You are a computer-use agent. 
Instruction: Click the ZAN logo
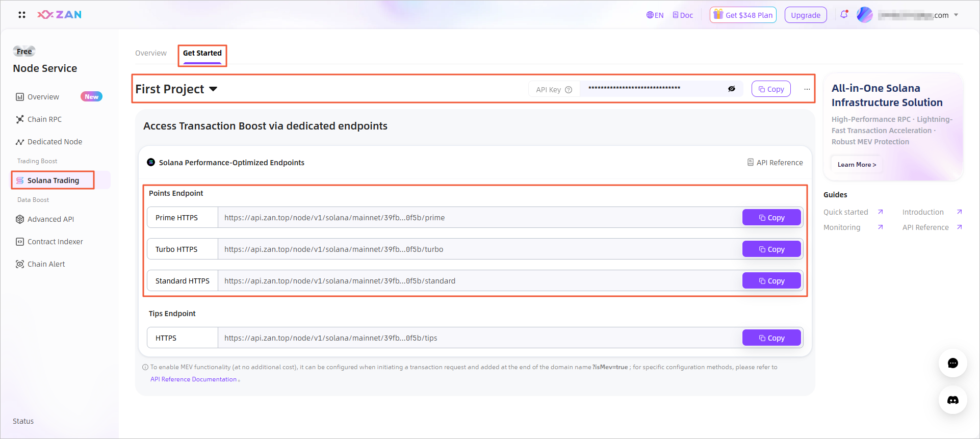[59, 15]
